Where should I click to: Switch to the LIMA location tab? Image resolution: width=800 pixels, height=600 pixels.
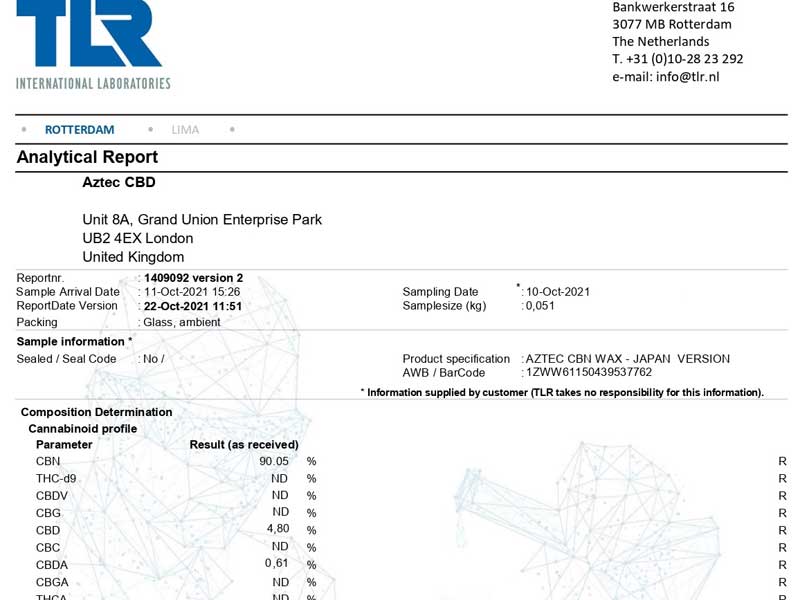tap(185, 129)
